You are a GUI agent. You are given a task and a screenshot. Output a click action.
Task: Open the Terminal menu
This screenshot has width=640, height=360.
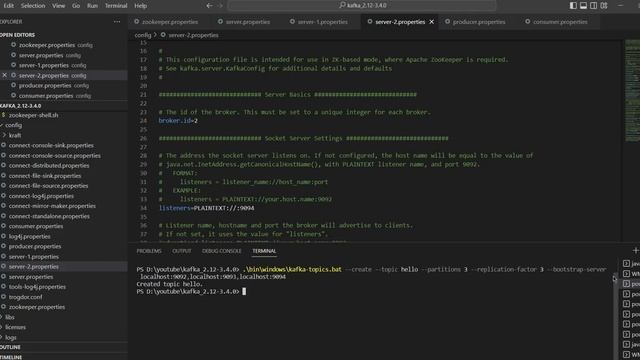pyautogui.click(x=116, y=6)
